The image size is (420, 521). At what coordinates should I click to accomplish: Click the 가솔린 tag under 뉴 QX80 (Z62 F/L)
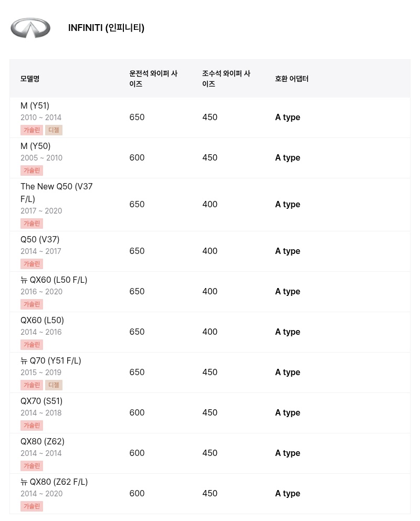pos(31,506)
